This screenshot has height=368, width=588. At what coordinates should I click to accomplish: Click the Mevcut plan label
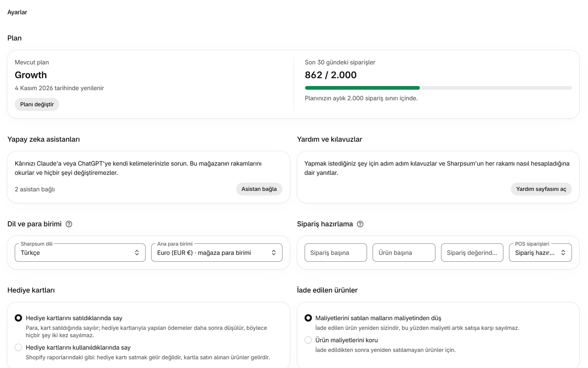click(32, 62)
